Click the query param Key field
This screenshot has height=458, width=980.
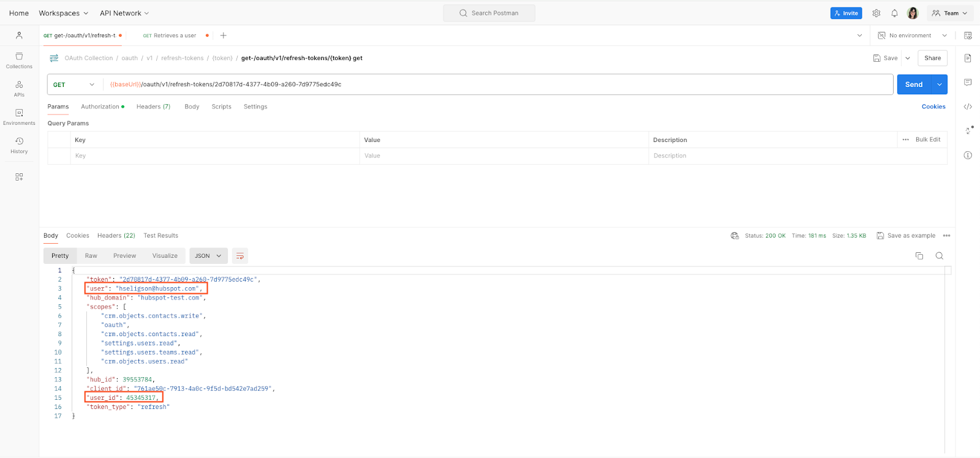(x=214, y=156)
